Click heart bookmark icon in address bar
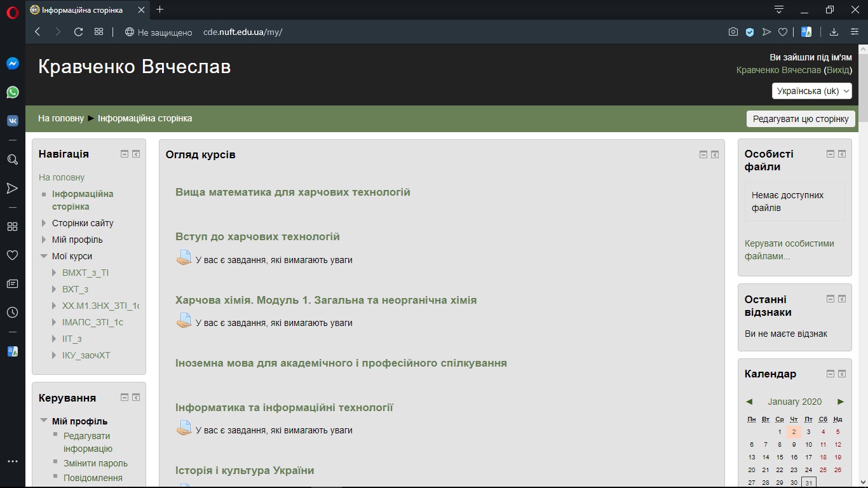 click(783, 32)
